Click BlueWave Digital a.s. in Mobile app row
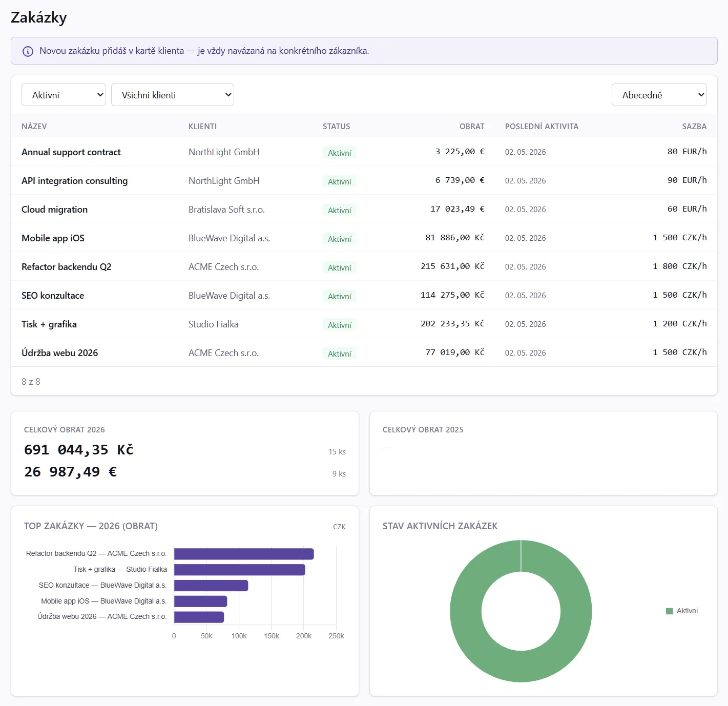Viewport: 728px width, 706px height. [229, 238]
